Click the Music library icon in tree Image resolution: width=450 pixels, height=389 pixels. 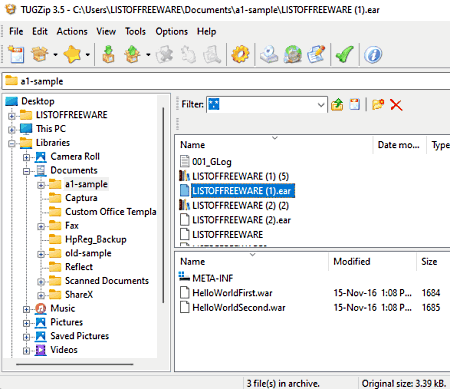tap(41, 308)
